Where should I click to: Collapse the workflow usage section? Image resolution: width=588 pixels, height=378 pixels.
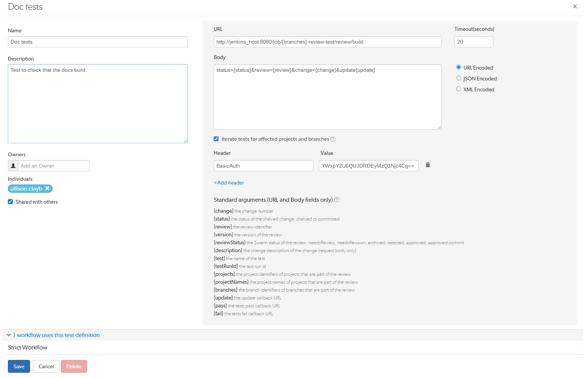[8, 335]
